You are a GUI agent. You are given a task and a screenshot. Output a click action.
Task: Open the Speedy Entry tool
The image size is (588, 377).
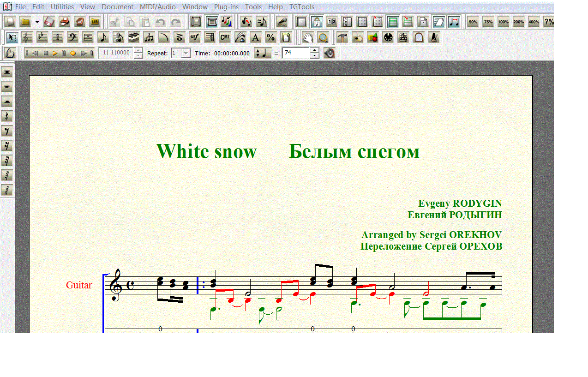point(118,38)
